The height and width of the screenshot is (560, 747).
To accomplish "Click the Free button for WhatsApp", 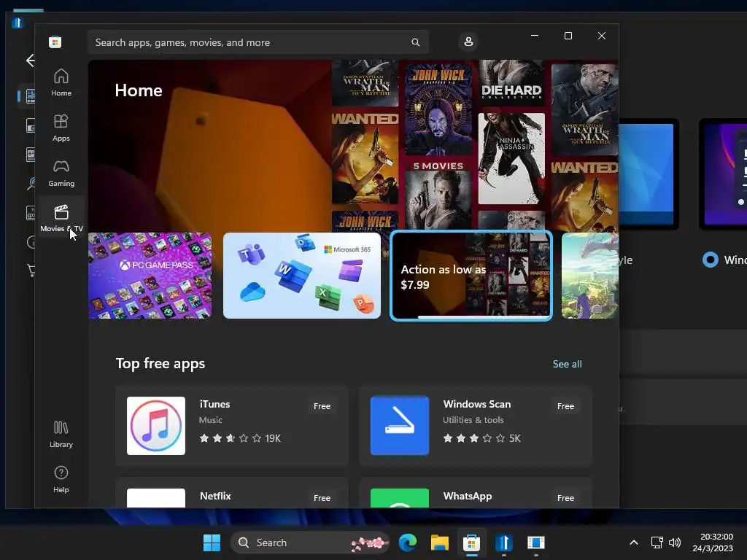I will tap(565, 497).
